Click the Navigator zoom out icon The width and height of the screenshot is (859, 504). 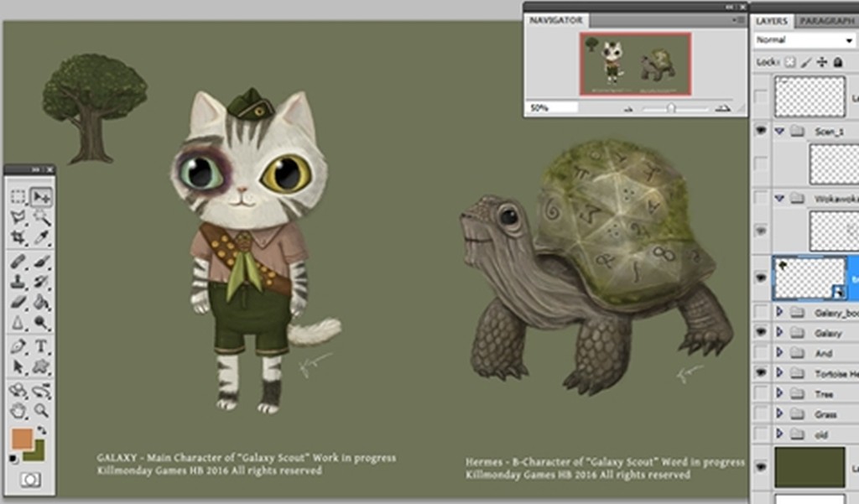[x=628, y=109]
